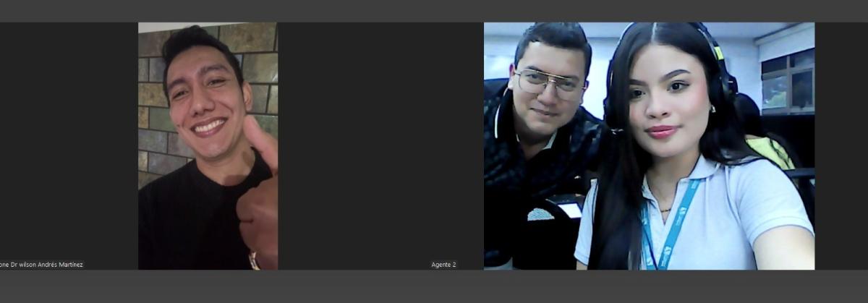Select the video tile showing two people

coord(649,145)
